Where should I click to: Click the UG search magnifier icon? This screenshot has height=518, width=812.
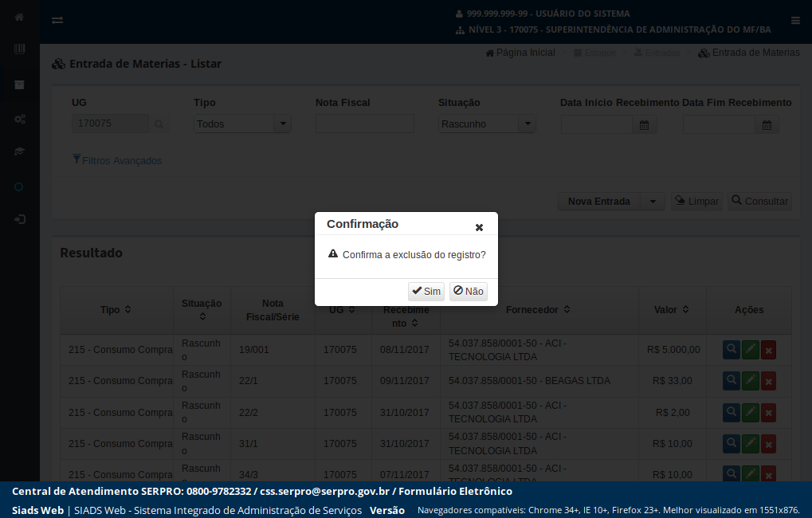click(159, 124)
